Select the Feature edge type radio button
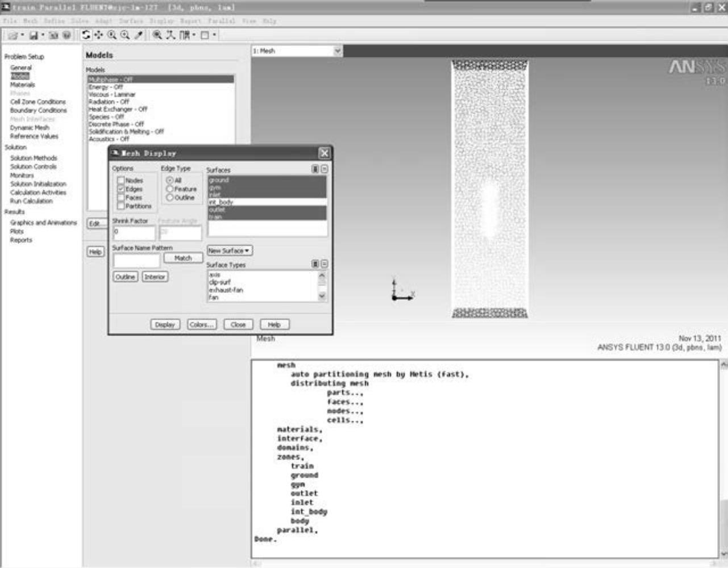 coord(169,189)
